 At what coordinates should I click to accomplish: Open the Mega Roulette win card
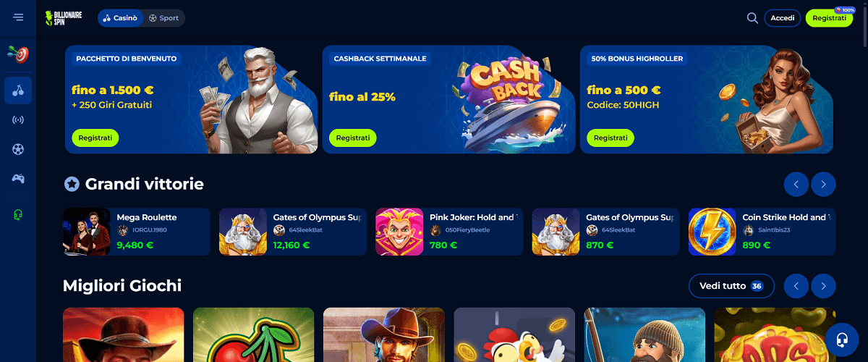tap(137, 232)
